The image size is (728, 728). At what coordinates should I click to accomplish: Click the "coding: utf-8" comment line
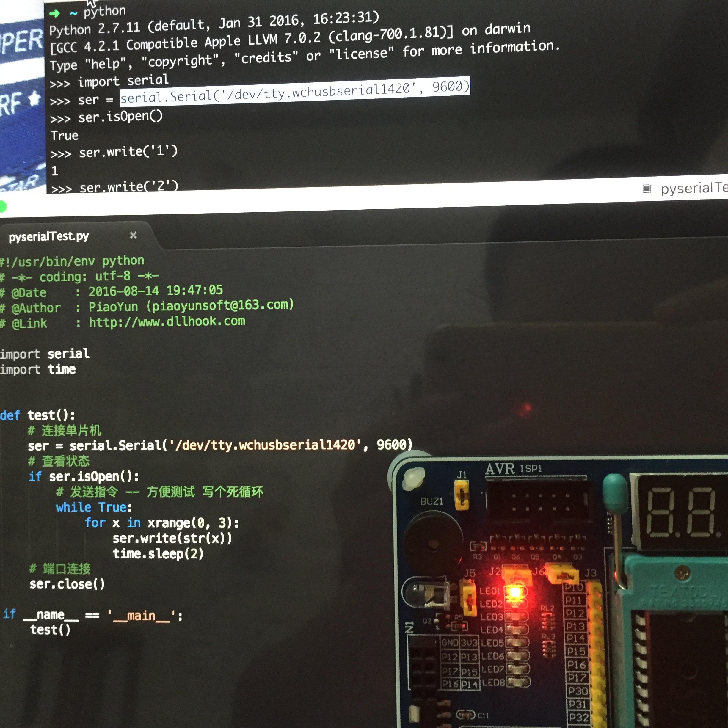pos(79,277)
